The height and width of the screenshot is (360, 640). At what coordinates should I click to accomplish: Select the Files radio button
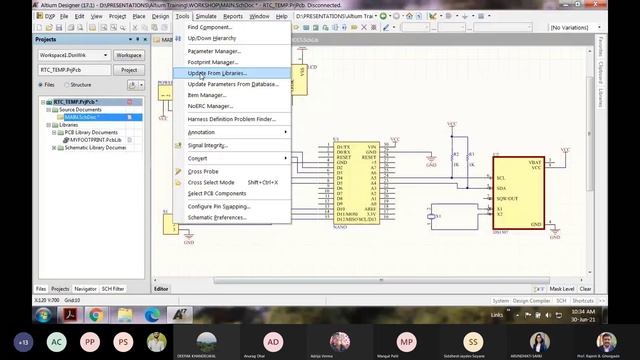[x=40, y=85]
